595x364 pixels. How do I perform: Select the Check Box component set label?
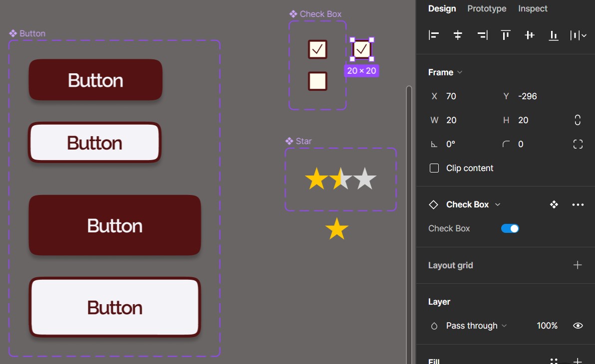tap(315, 14)
